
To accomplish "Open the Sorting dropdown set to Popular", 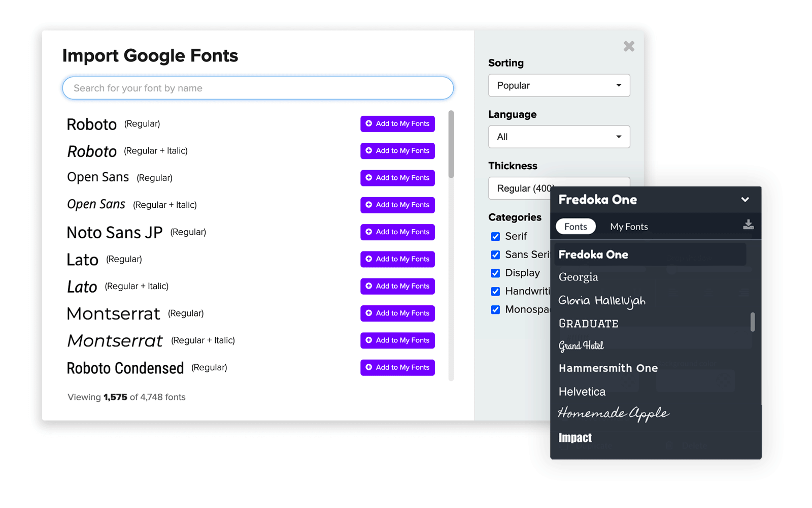I will pos(558,85).
